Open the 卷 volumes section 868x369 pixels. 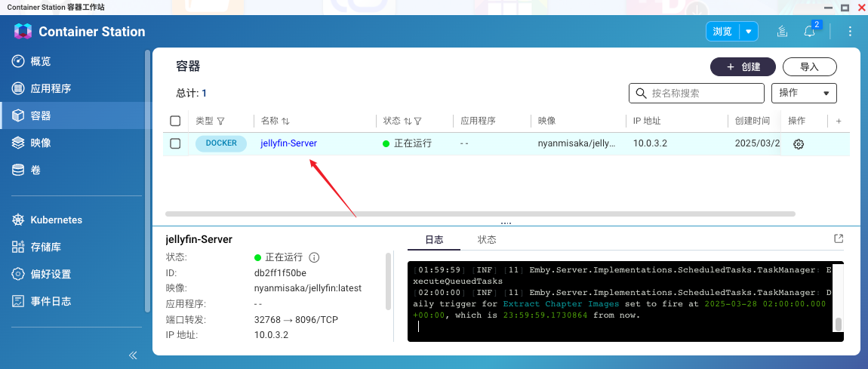(35, 171)
